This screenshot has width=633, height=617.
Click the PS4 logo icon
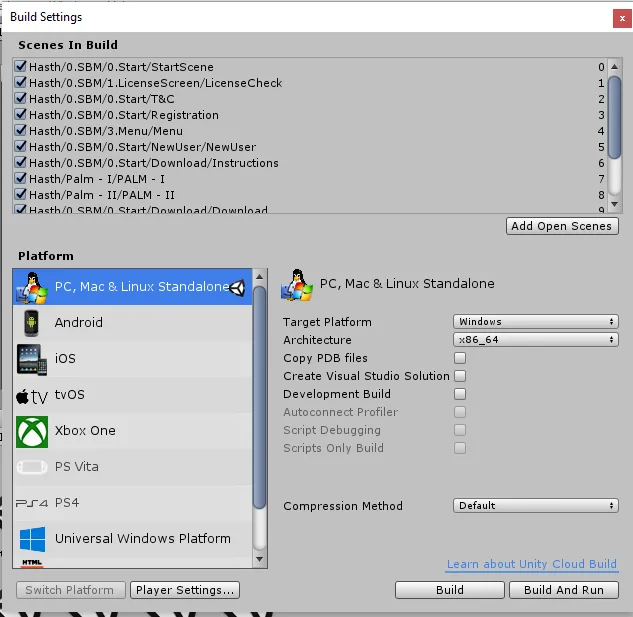point(32,503)
